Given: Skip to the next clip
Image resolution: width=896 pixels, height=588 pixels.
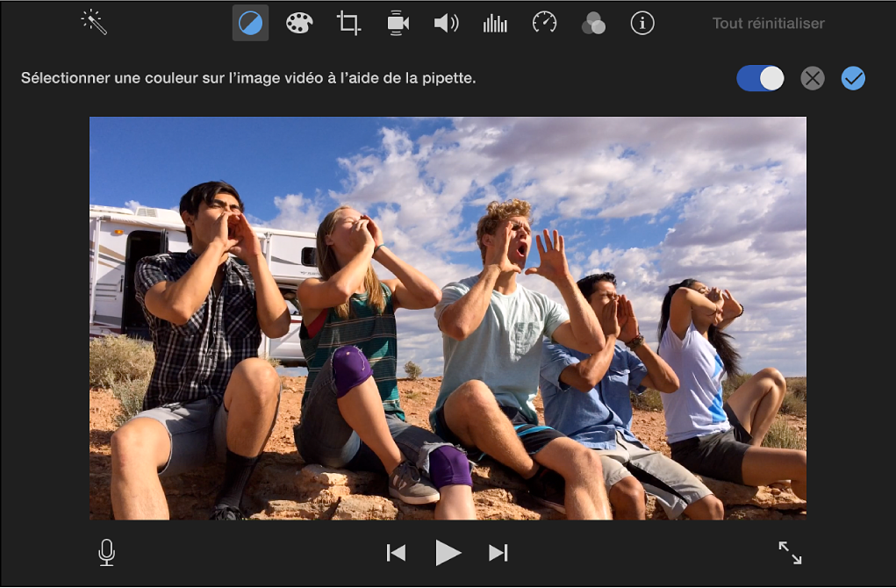Looking at the screenshot, I should [498, 552].
